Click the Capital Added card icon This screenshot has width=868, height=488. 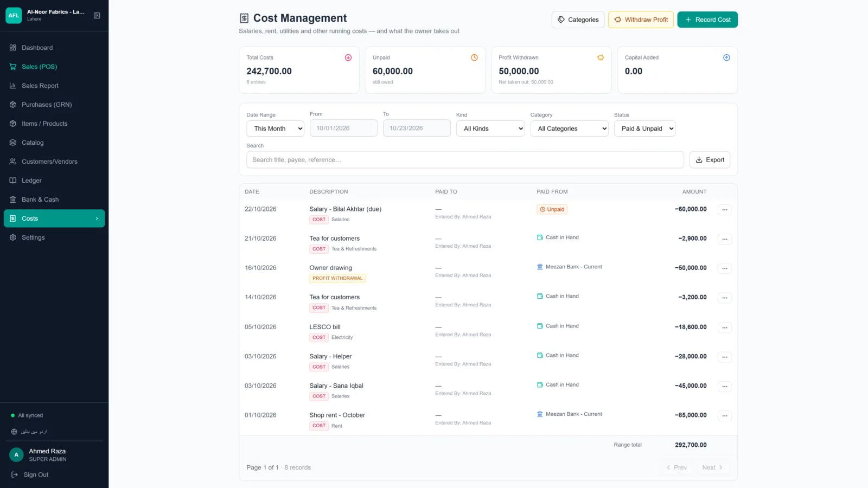coord(726,57)
